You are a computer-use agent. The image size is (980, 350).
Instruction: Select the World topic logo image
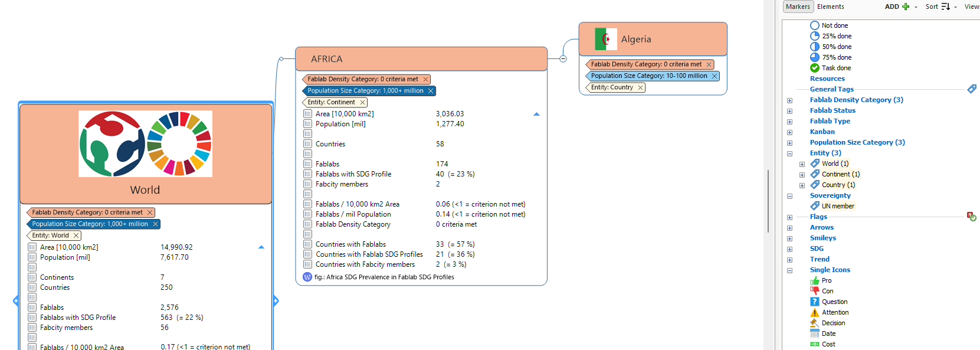145,144
